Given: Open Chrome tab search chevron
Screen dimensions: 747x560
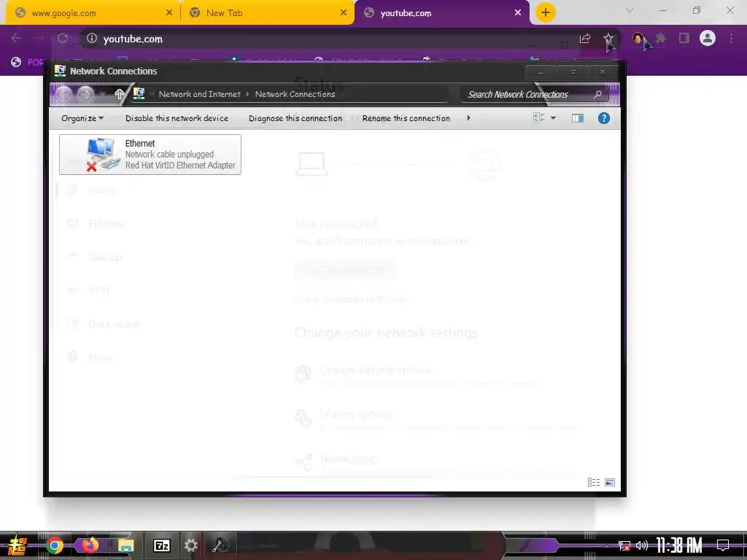Looking at the screenshot, I should [630, 10].
